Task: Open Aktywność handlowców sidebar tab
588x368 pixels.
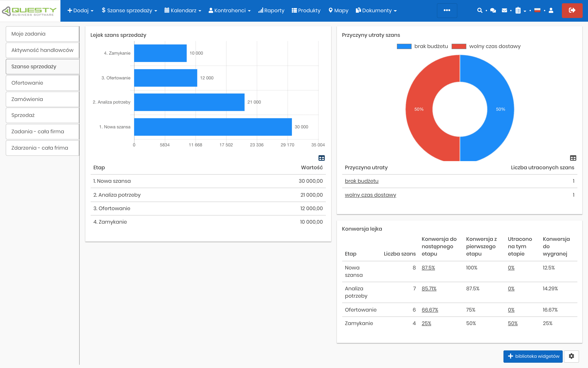Action: pyautogui.click(x=42, y=50)
